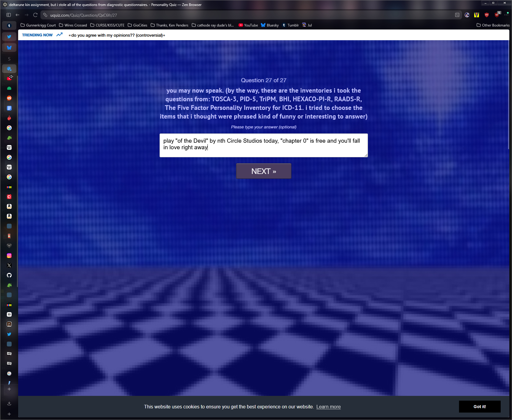
Task: Dismiss cookie notice with Got it!
Action: coord(480,407)
